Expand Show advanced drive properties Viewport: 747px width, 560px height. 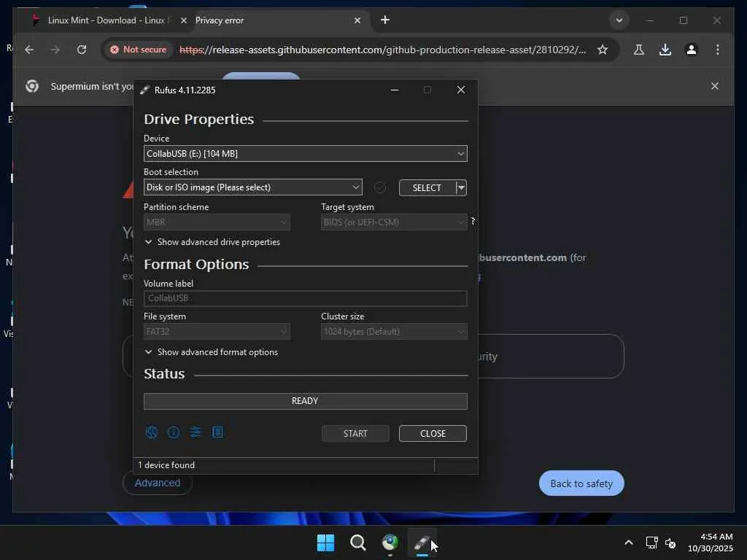tap(212, 242)
